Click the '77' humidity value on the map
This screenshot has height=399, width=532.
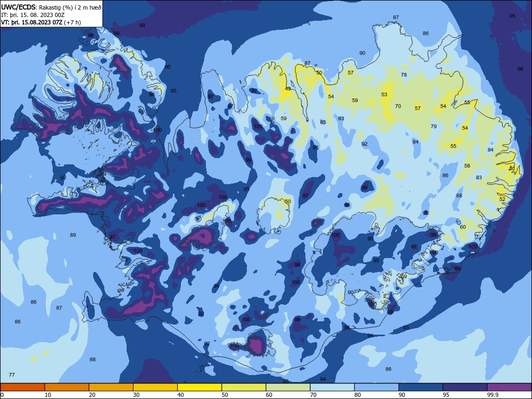(x=12, y=375)
